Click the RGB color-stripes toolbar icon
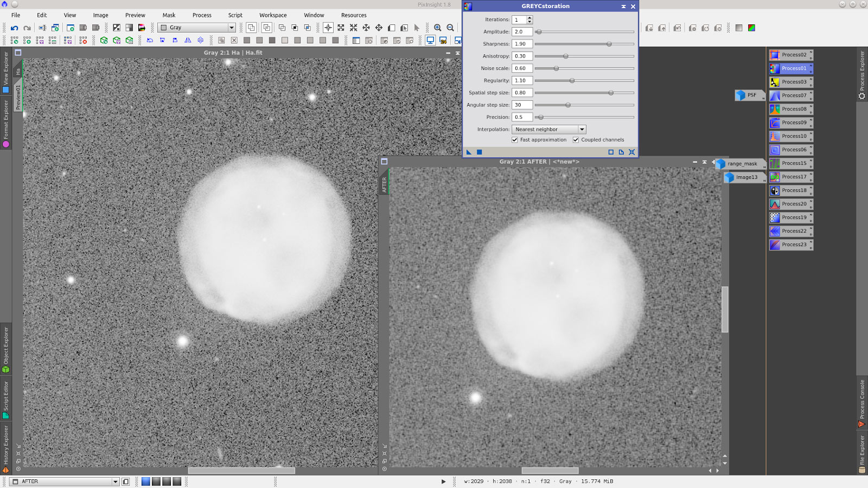The width and height of the screenshot is (868, 488). pyautogui.click(x=142, y=28)
